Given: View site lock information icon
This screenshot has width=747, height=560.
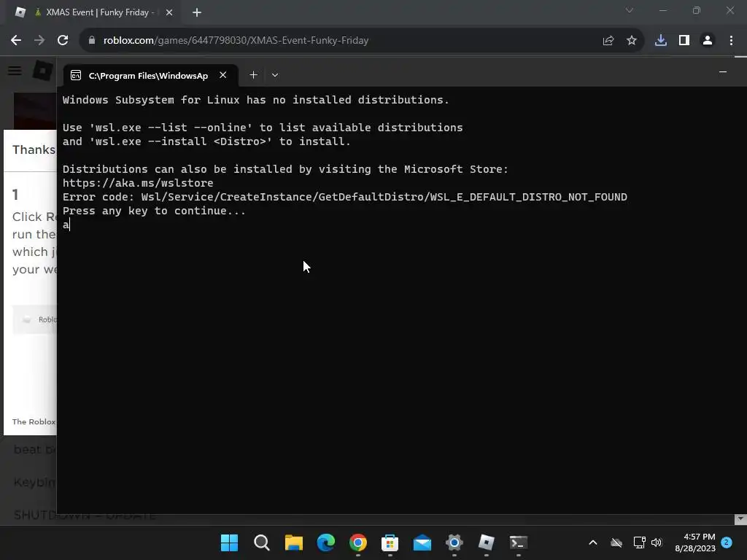Looking at the screenshot, I should point(92,41).
